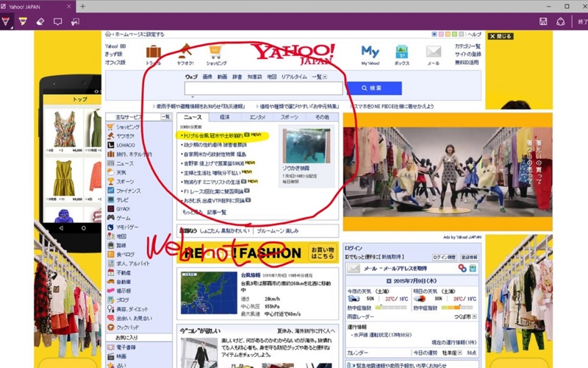The width and height of the screenshot is (588, 368).
Task: Toggle the date header arrow 2015年7月9日
Action: tap(389, 281)
